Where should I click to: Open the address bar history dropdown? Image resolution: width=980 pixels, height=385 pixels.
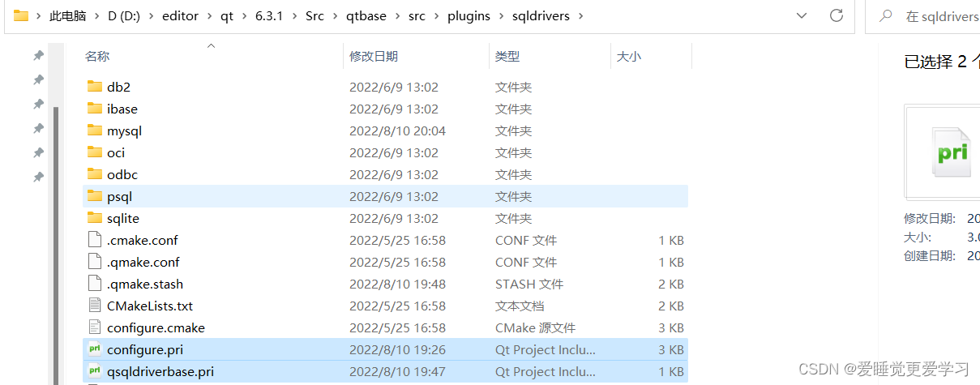pyautogui.click(x=802, y=15)
